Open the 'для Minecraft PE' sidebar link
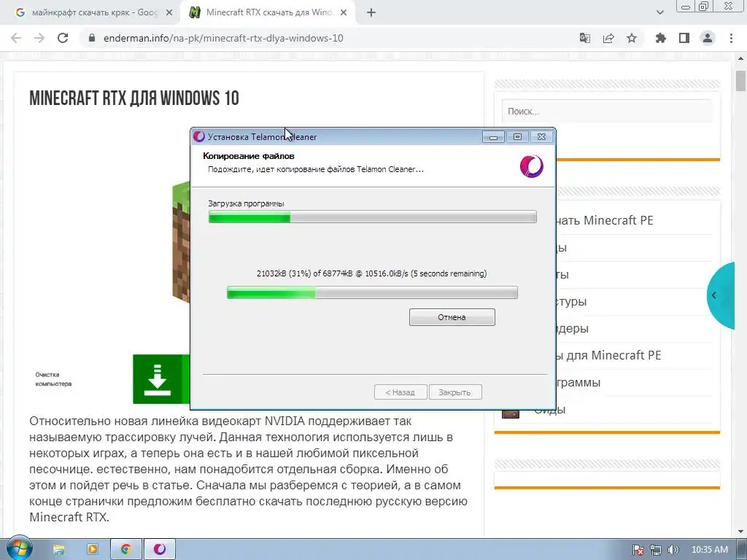The height and width of the screenshot is (560, 747). tap(610, 355)
